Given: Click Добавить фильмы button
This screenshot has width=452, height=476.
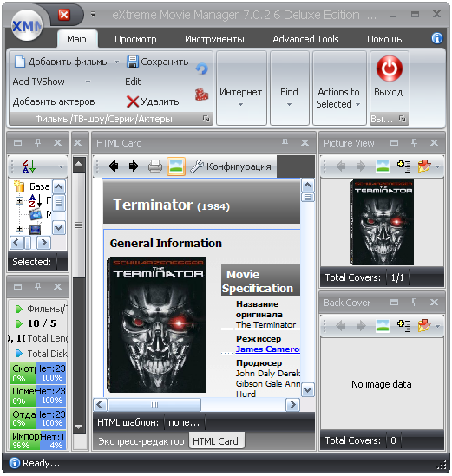Looking at the screenshot, I should (62, 62).
